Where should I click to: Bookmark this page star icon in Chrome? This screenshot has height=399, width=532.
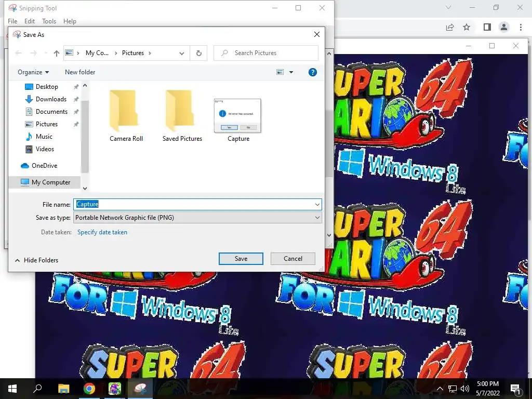pyautogui.click(x=467, y=27)
